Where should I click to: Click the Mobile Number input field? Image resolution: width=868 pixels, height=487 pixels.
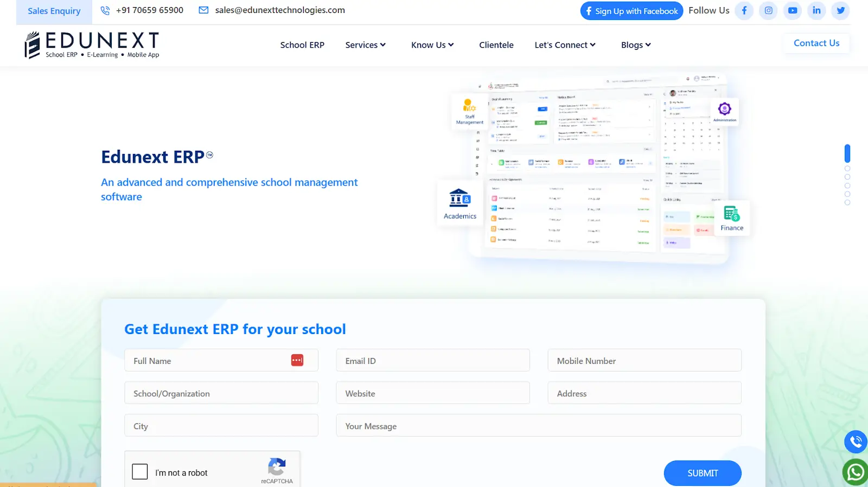[x=644, y=360]
